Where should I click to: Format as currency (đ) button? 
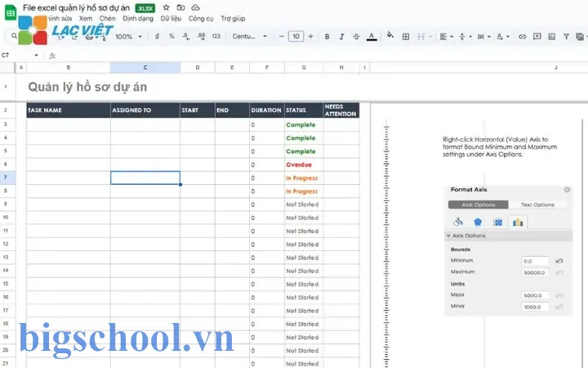coord(157,37)
